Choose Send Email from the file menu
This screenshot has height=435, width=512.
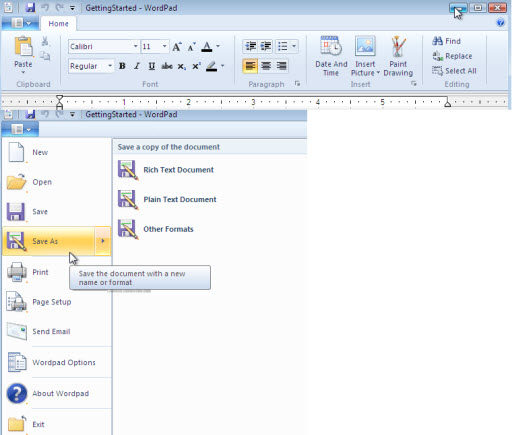57,331
